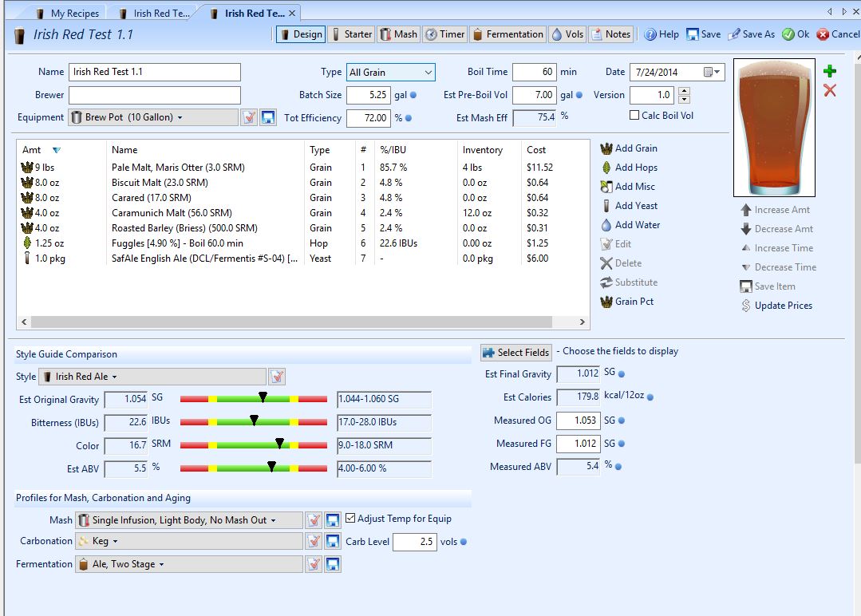This screenshot has width=861, height=616.
Task: Click save icon for Mash profile
Action: (x=332, y=520)
